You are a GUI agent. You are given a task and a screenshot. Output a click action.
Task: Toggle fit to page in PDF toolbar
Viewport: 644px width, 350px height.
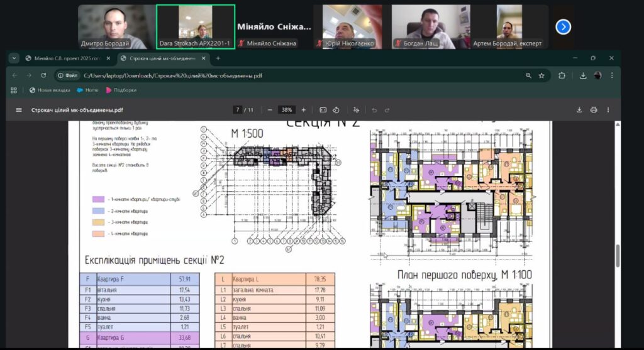click(323, 110)
